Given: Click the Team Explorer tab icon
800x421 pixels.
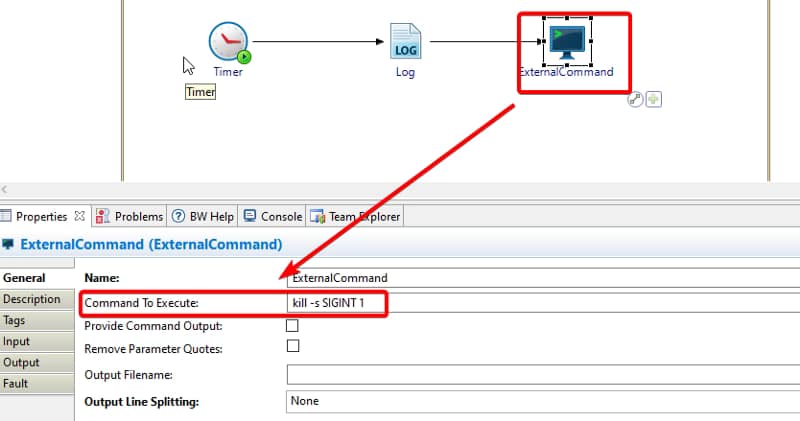Looking at the screenshot, I should (x=317, y=216).
